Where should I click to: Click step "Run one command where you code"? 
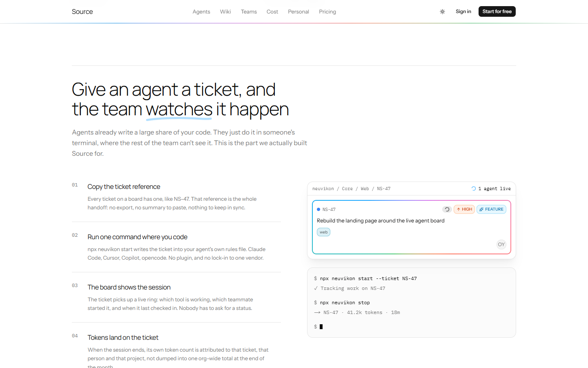pos(137,237)
